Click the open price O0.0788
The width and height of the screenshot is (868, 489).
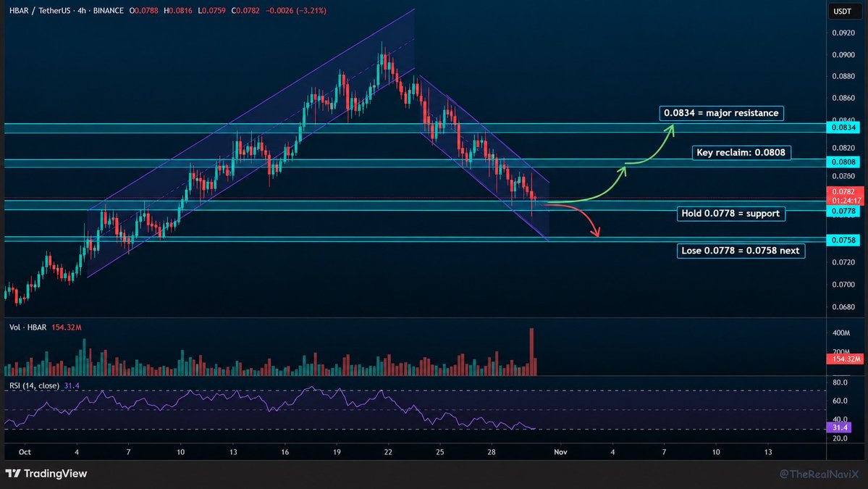144,11
